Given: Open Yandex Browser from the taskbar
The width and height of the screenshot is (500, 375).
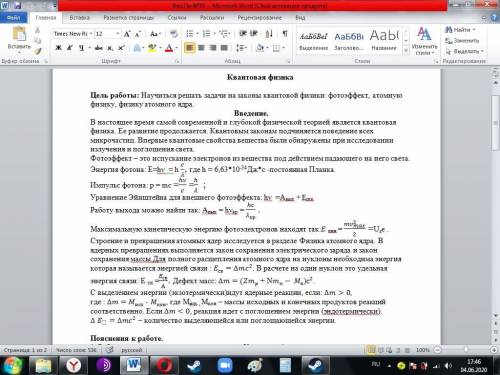Looking at the screenshot, I should (74, 365).
